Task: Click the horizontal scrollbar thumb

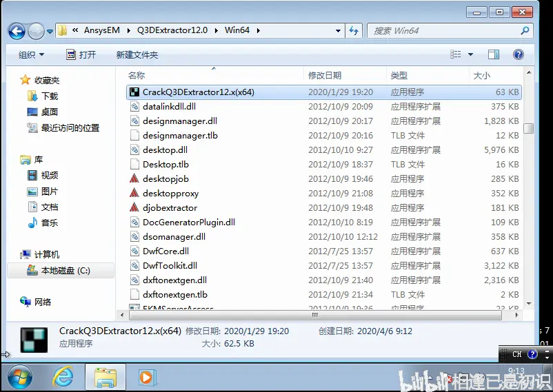Action: [315, 315]
